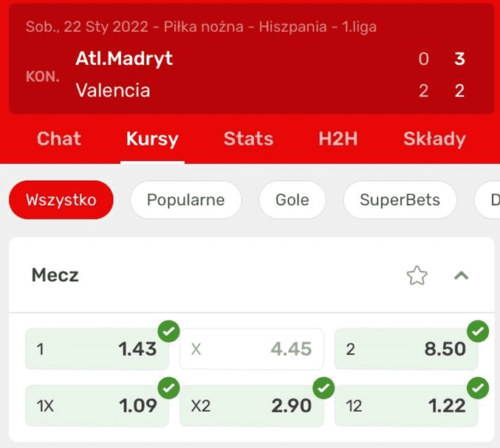Mark Mecz market as favorite with star
This screenshot has width=500, height=448.
click(x=417, y=275)
